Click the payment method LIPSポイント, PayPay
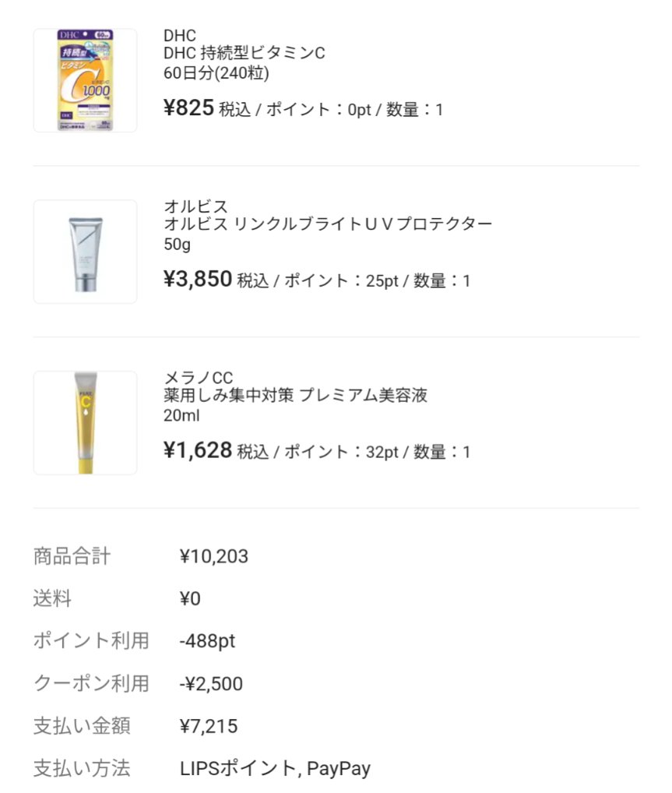 click(x=275, y=769)
